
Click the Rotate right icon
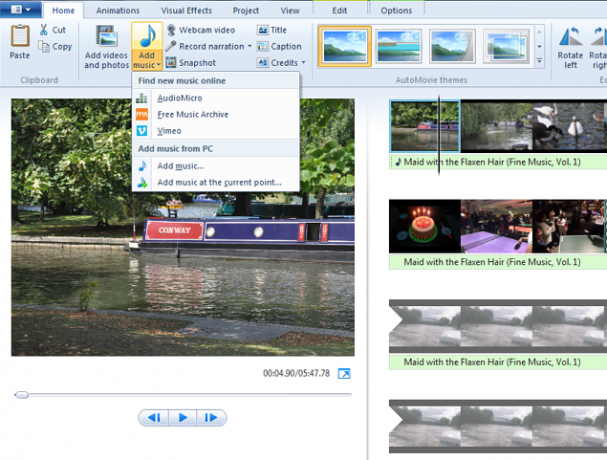coord(598,37)
